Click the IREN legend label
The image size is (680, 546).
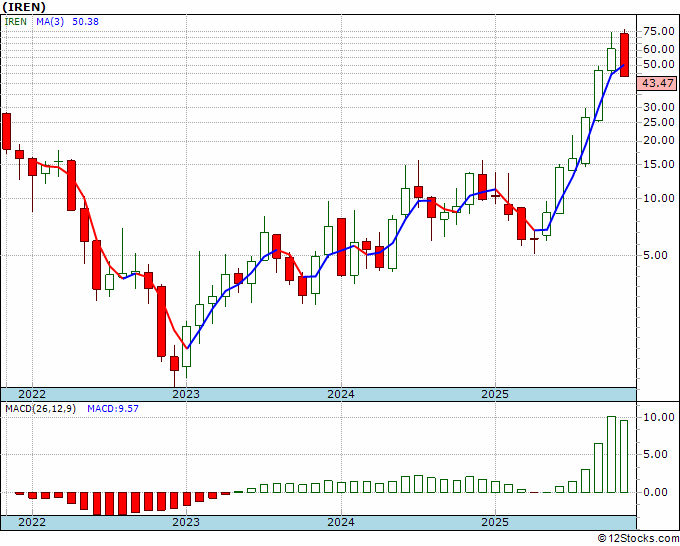tap(16, 22)
